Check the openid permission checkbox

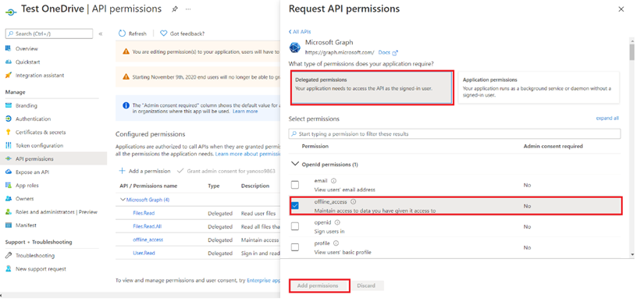(295, 226)
